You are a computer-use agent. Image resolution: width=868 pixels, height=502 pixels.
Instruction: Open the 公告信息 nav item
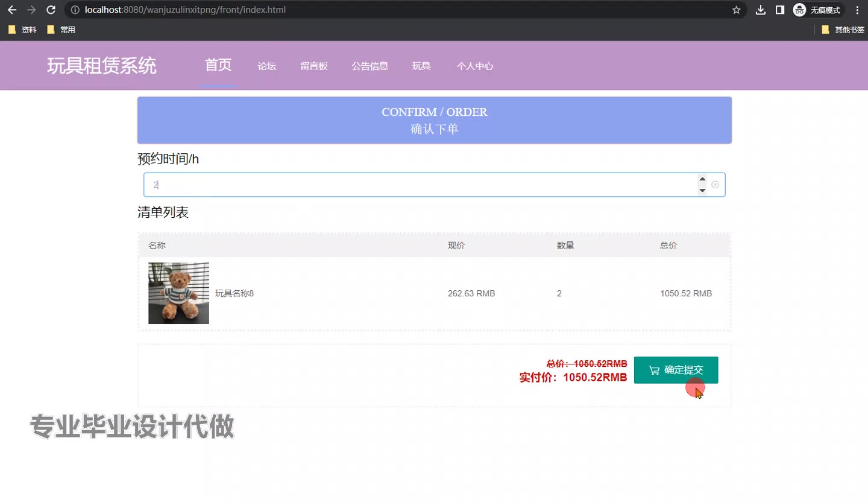pyautogui.click(x=370, y=66)
